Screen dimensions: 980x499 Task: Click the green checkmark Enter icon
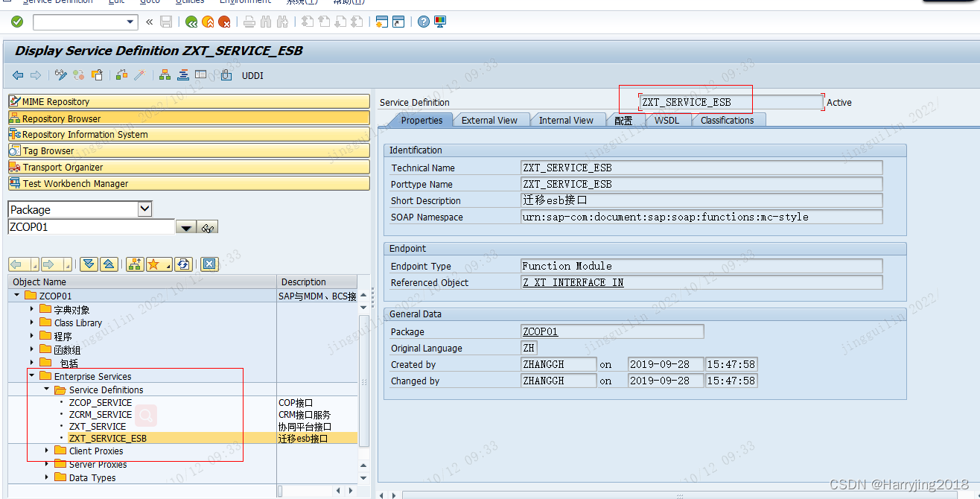[x=16, y=22]
